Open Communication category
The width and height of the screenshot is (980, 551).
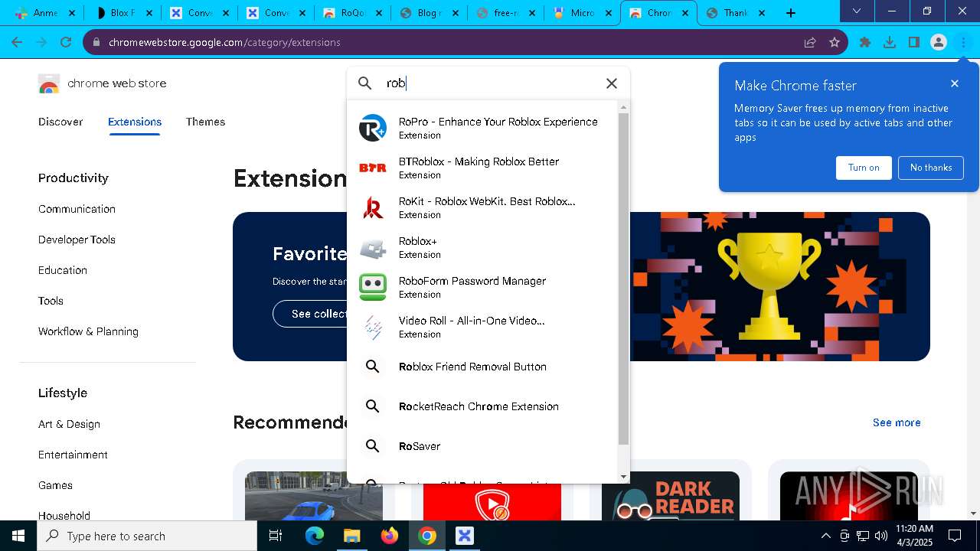(77, 209)
